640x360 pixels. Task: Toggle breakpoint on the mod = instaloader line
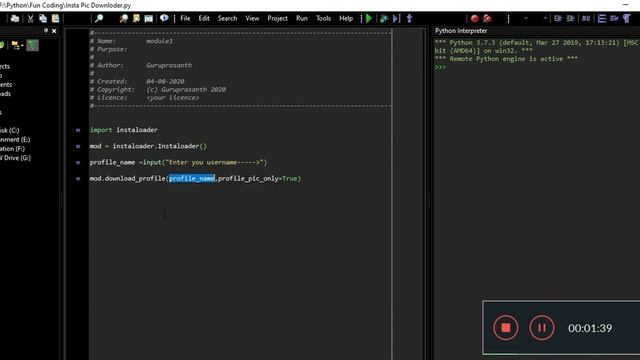78,146
